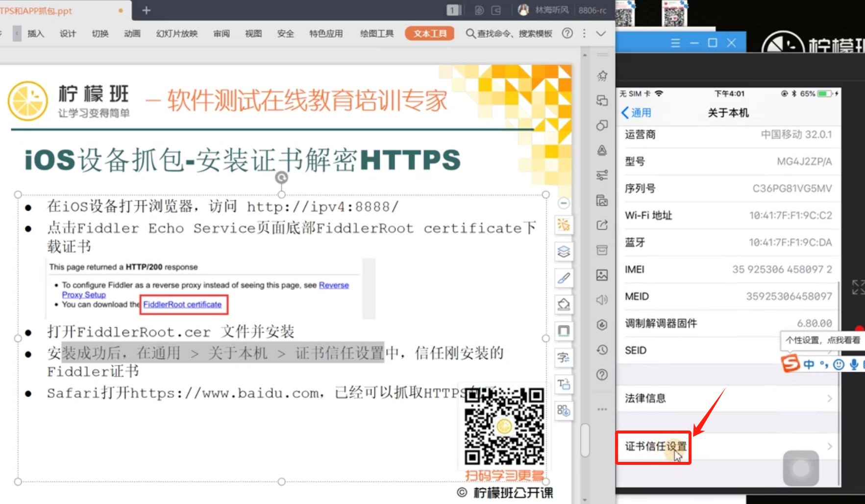The width and height of the screenshot is (865, 504).
Task: Click the layers stack floating tool icon
Action: [564, 252]
